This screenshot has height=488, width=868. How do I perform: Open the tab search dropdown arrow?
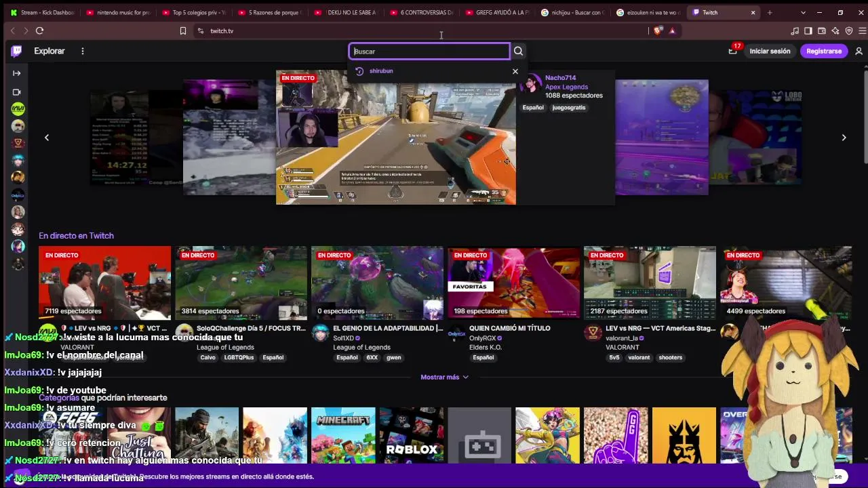point(804,12)
